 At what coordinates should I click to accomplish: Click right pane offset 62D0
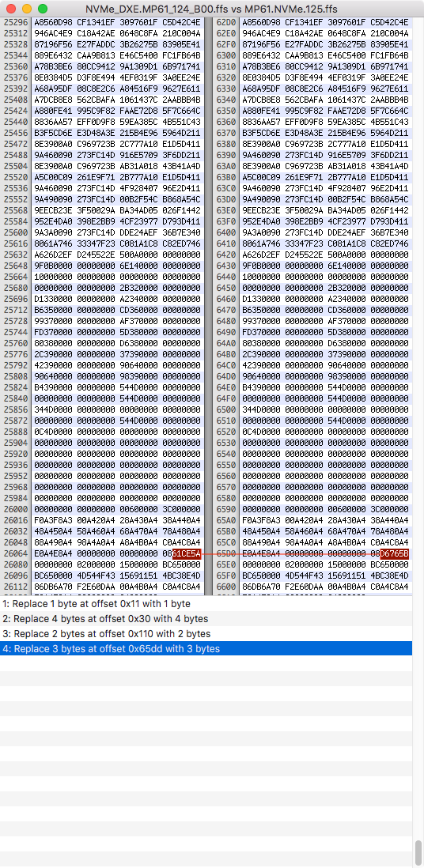tap(227, 22)
